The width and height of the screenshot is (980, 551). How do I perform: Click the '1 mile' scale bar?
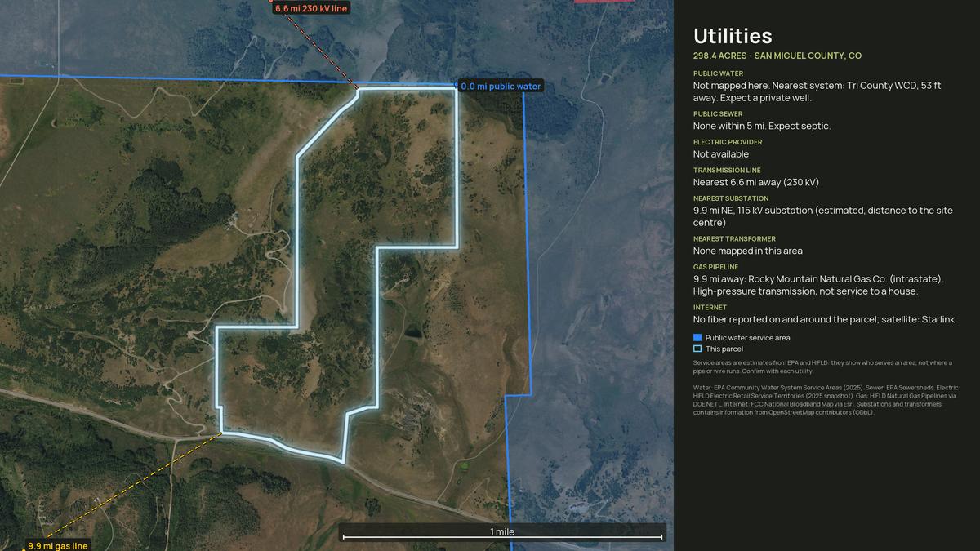pos(502,533)
